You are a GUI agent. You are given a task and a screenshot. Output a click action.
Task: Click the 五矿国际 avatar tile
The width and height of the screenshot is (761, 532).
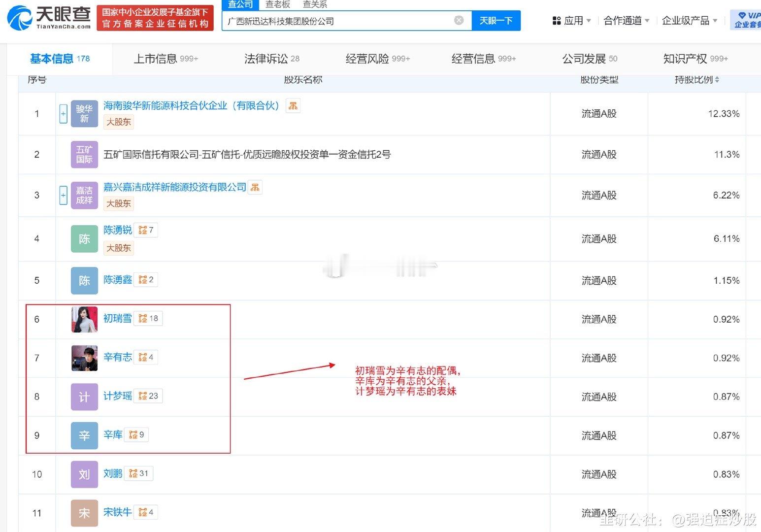[x=84, y=155]
